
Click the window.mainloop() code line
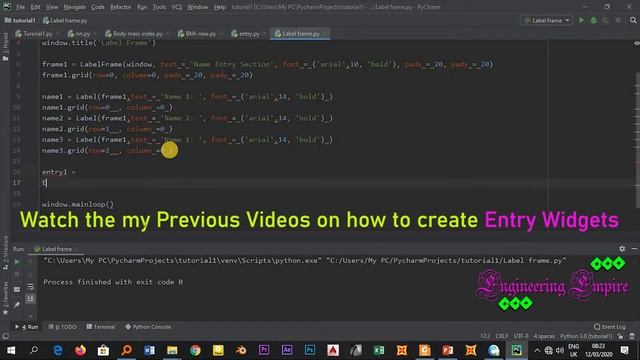point(78,204)
